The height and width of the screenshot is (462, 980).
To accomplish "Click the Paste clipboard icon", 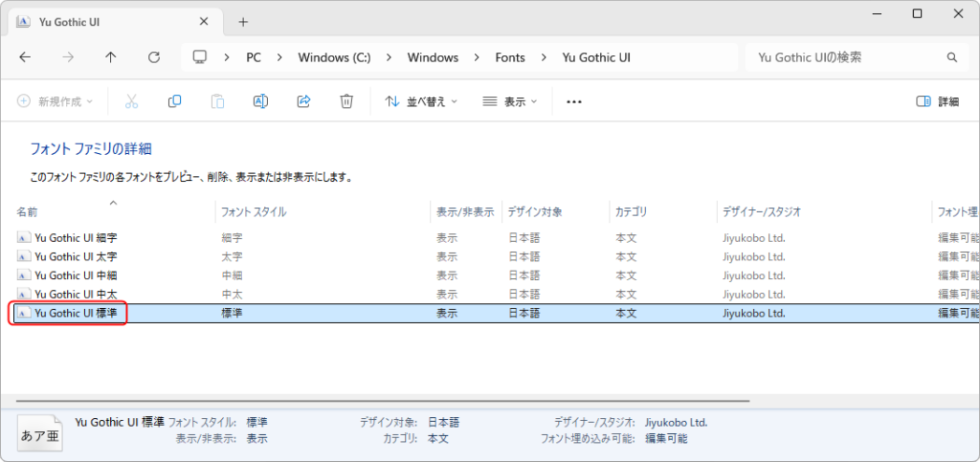I will 217,101.
